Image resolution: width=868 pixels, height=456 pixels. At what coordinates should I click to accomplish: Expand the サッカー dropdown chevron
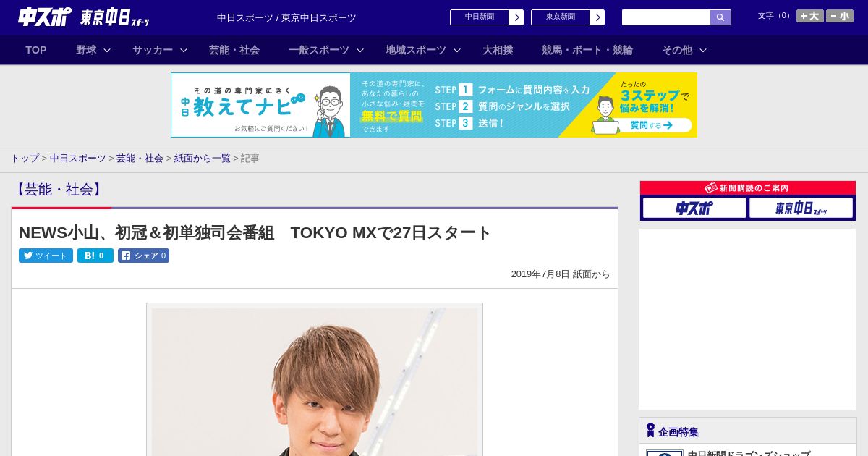click(184, 51)
